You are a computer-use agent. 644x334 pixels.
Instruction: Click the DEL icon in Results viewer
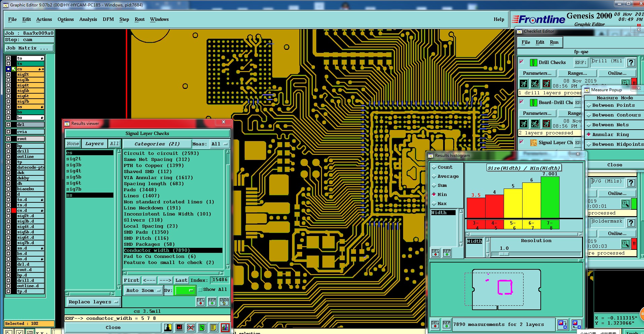point(201,302)
